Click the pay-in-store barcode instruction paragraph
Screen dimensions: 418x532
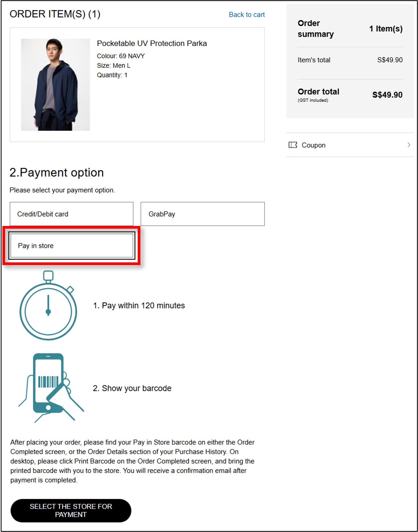[132, 461]
